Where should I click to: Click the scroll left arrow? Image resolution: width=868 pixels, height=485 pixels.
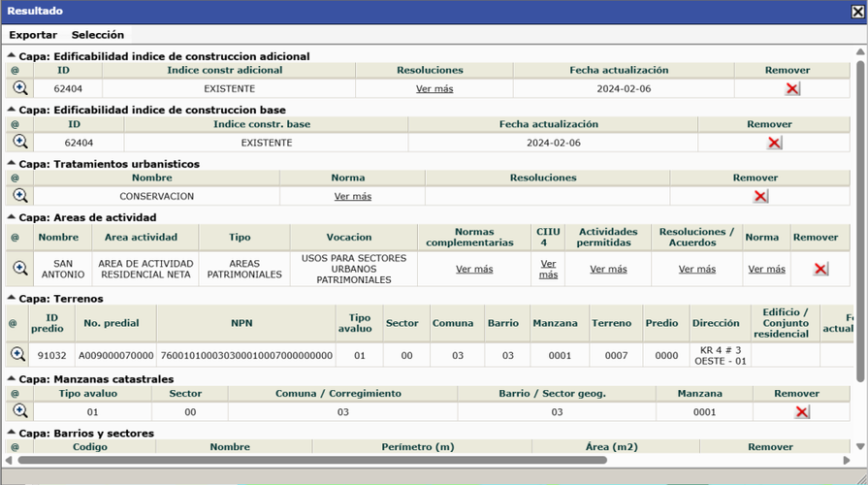pyautogui.click(x=9, y=460)
